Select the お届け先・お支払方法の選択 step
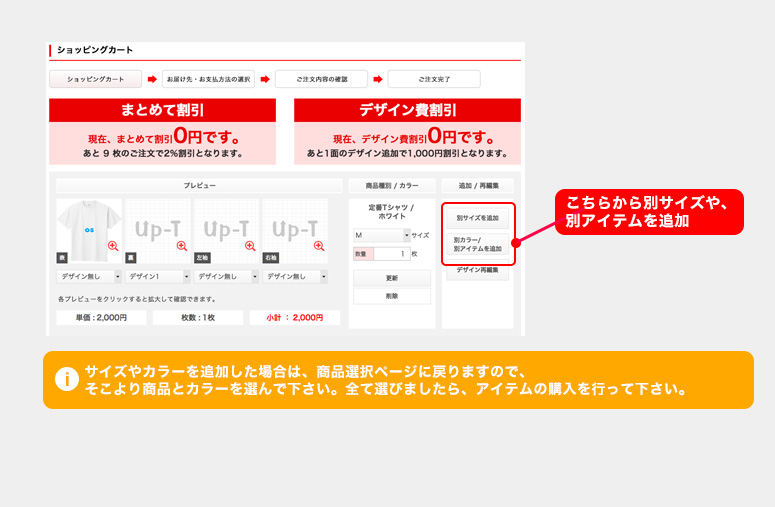Image resolution: width=775 pixels, height=507 pixels. (x=209, y=79)
